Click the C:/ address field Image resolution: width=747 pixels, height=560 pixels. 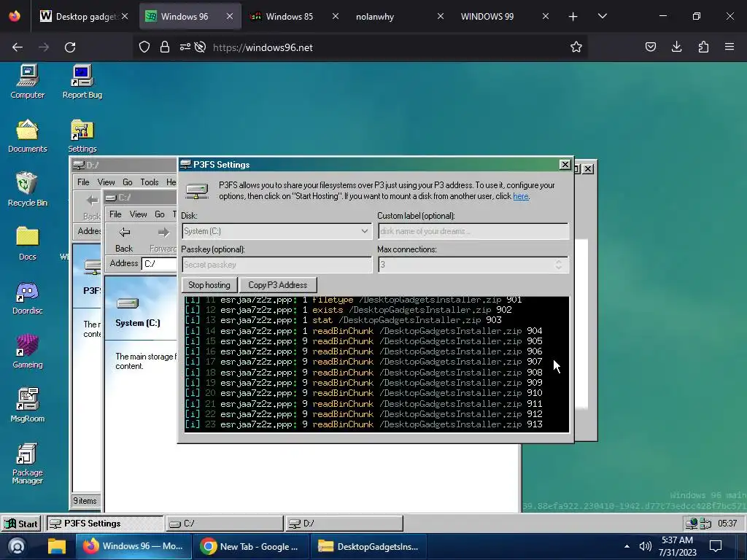[x=159, y=263]
